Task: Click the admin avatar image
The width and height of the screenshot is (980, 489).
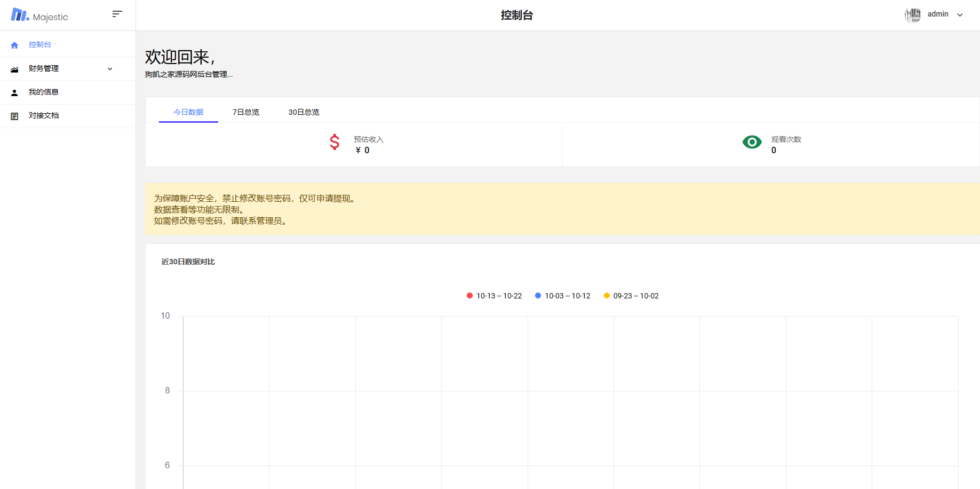Action: (x=912, y=15)
